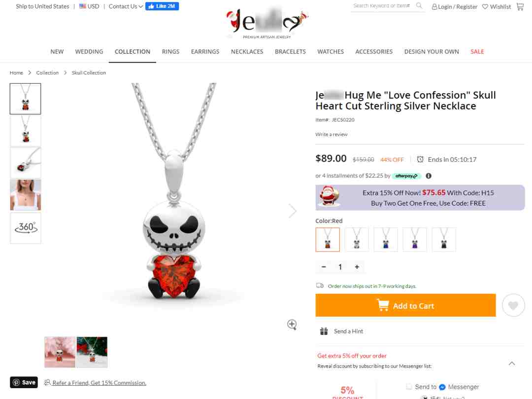Open the 360 degree view
532x399 pixels.
tap(26, 228)
